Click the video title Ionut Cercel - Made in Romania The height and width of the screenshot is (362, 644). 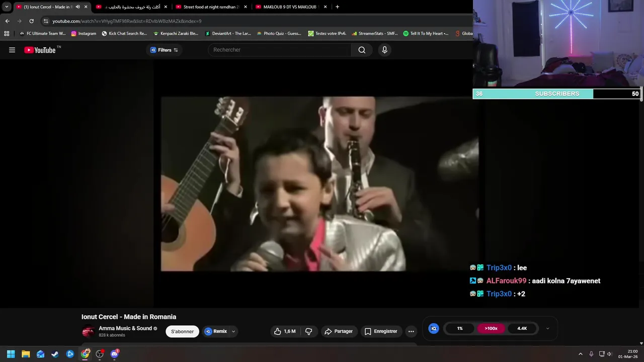pos(129,317)
